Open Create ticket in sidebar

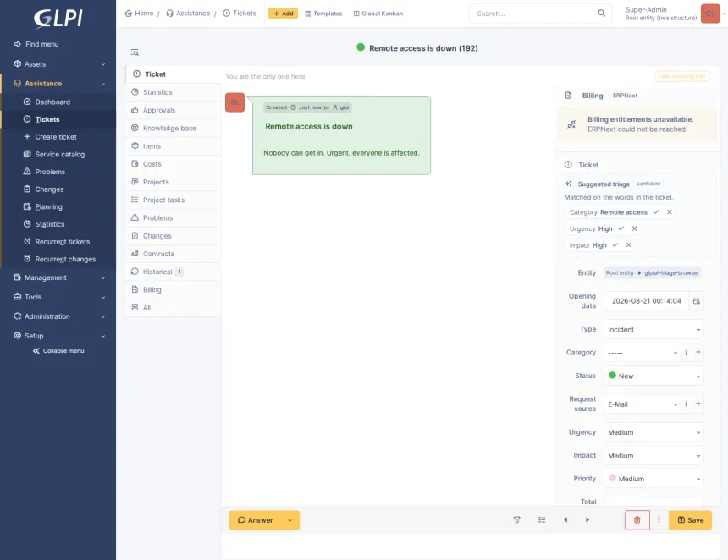click(56, 137)
